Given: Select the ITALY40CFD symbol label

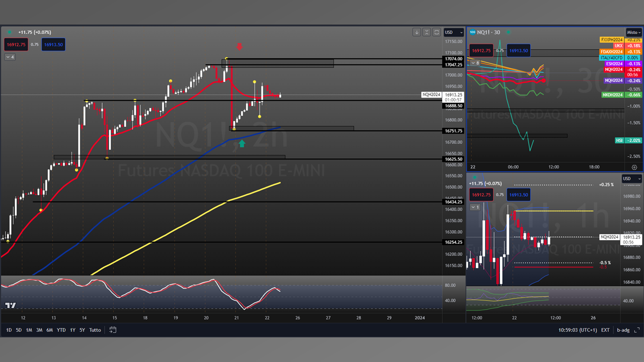Looking at the screenshot, I should 611,58.
